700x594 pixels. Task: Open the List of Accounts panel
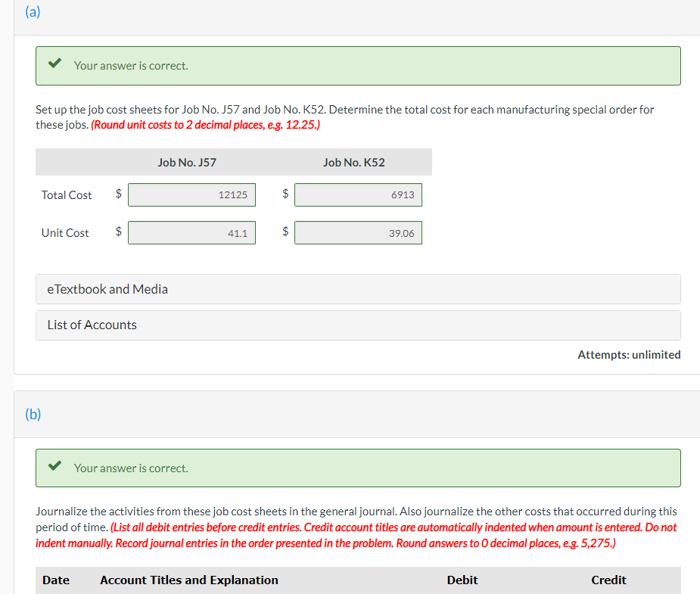pyautogui.click(x=358, y=325)
